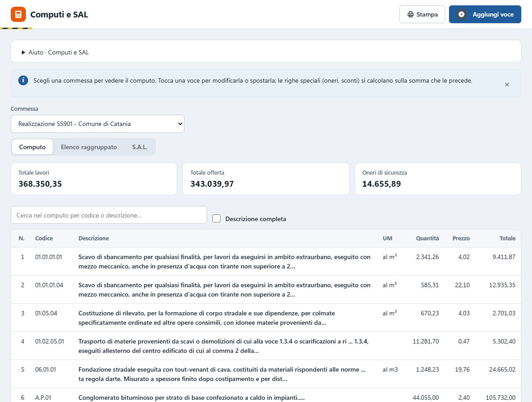
Task: Click the Prezzo column header
Action: click(461, 238)
